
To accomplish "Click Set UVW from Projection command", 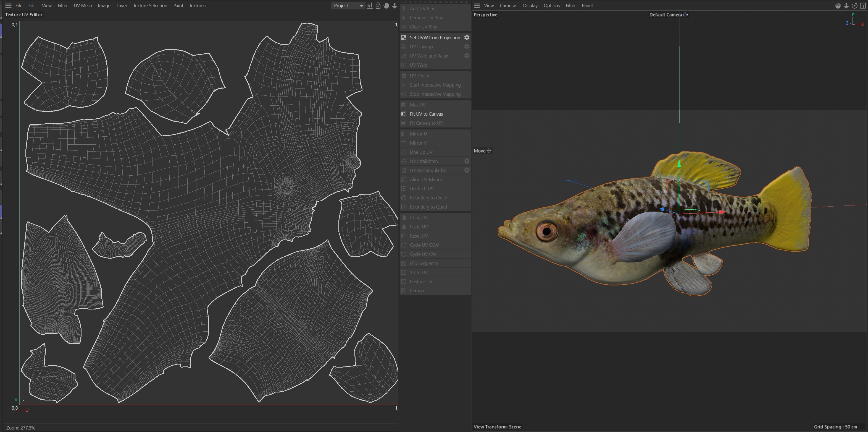I will click(x=435, y=37).
